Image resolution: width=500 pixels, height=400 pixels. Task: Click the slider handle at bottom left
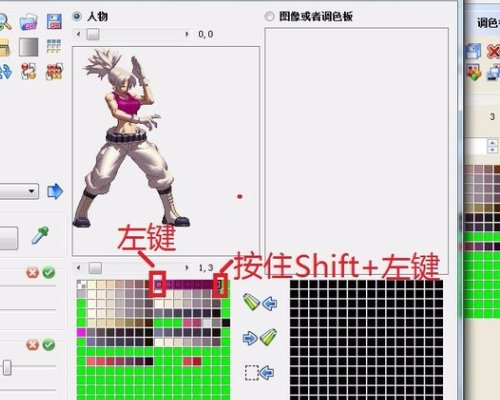(7, 367)
